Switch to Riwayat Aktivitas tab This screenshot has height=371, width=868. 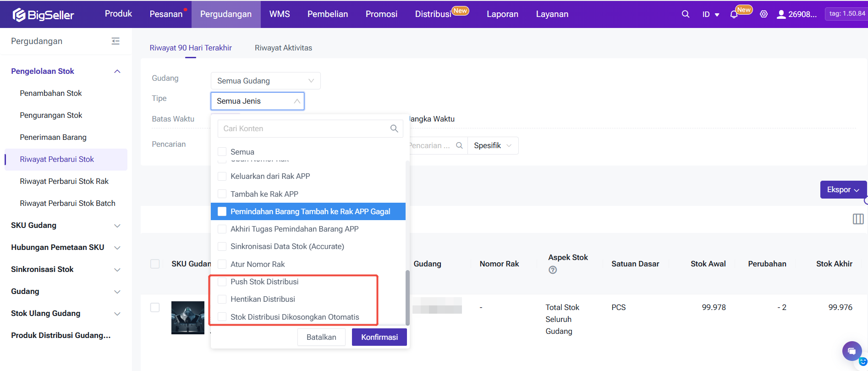(283, 48)
